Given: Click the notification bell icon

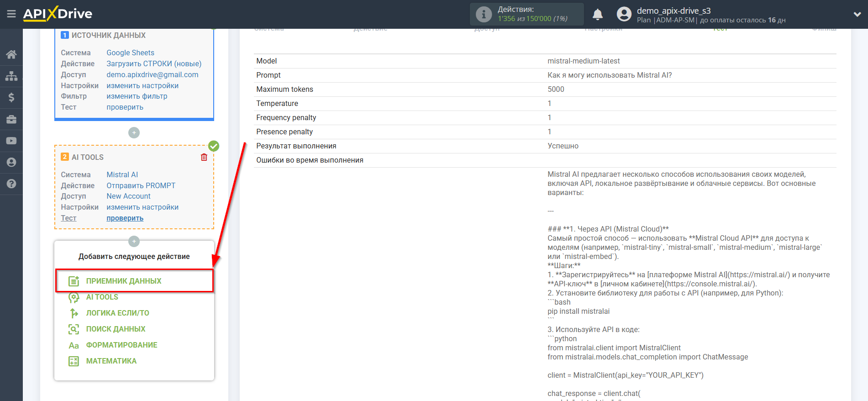Looking at the screenshot, I should (597, 15).
